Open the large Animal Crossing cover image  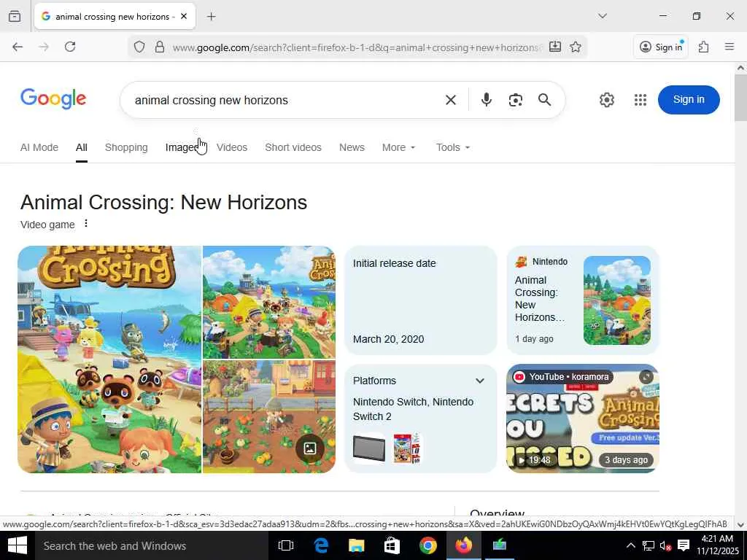pos(109,359)
